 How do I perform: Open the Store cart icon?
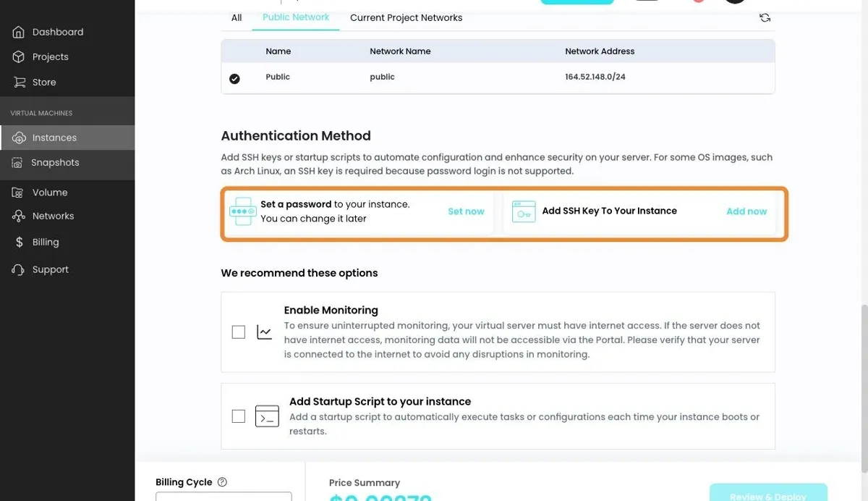(x=19, y=82)
